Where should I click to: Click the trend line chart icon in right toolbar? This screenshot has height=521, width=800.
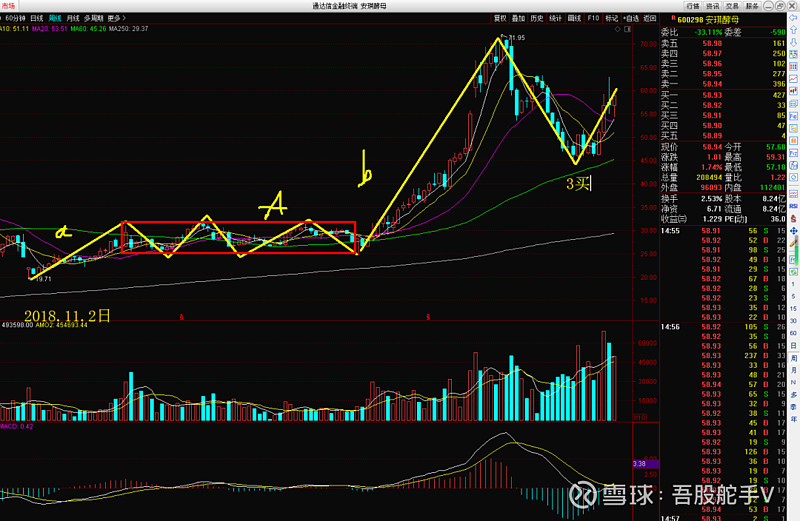tap(793, 79)
